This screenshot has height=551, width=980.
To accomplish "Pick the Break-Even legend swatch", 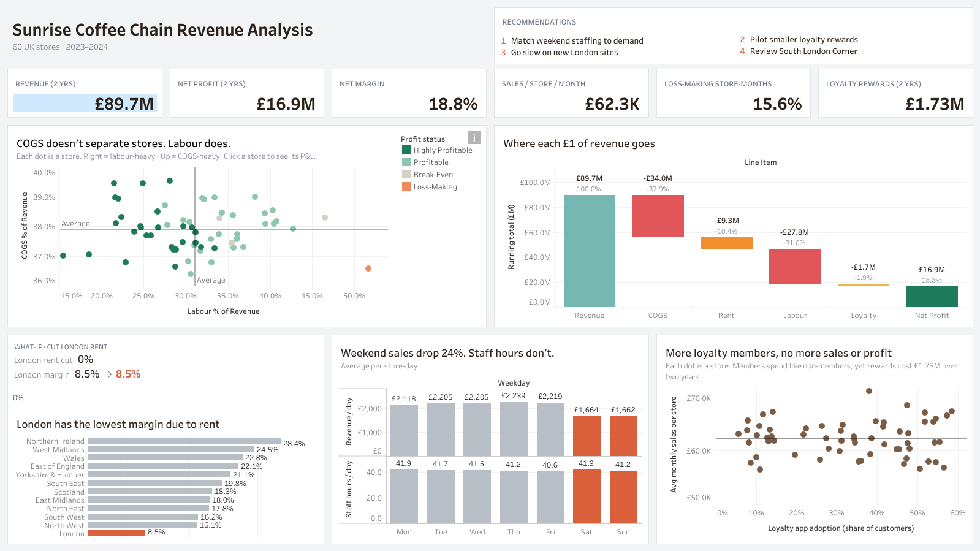I will point(406,174).
